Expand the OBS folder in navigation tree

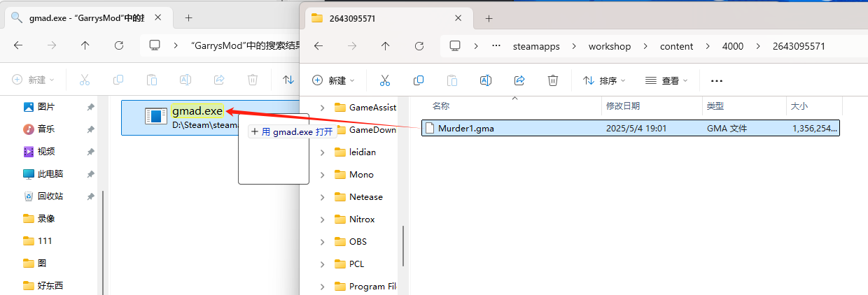tap(322, 242)
